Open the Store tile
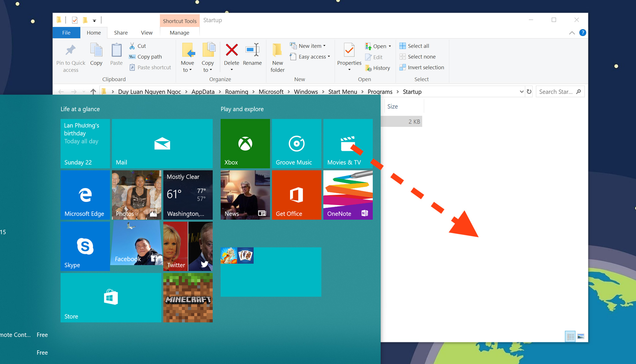This screenshot has height=364, width=636. click(x=111, y=298)
